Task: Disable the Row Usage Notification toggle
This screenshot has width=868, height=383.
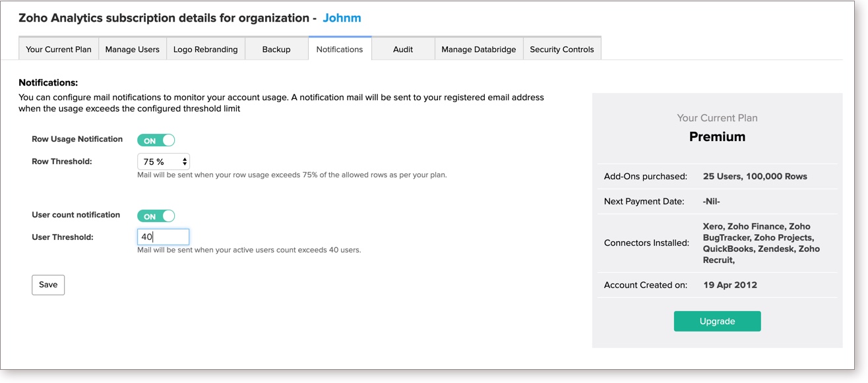Action: click(156, 140)
